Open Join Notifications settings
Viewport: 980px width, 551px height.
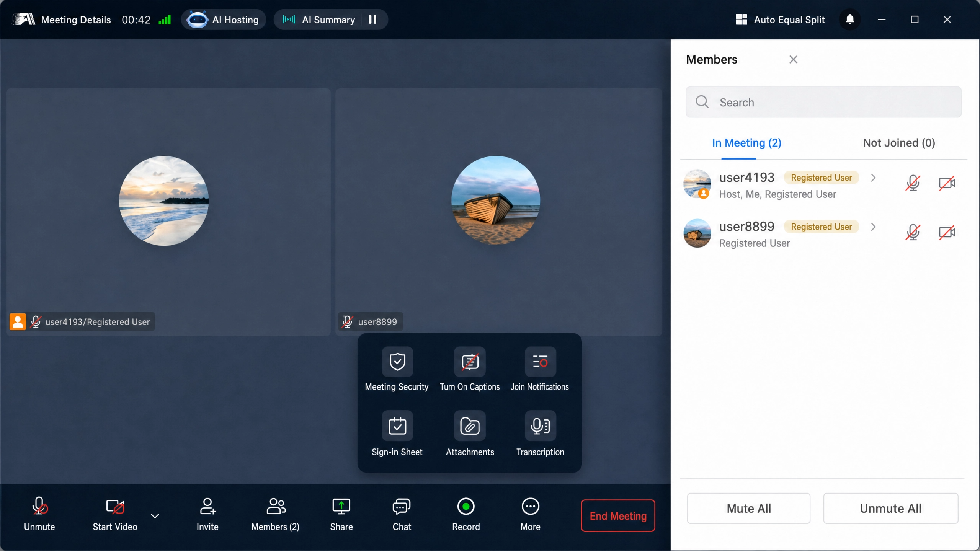click(x=540, y=369)
